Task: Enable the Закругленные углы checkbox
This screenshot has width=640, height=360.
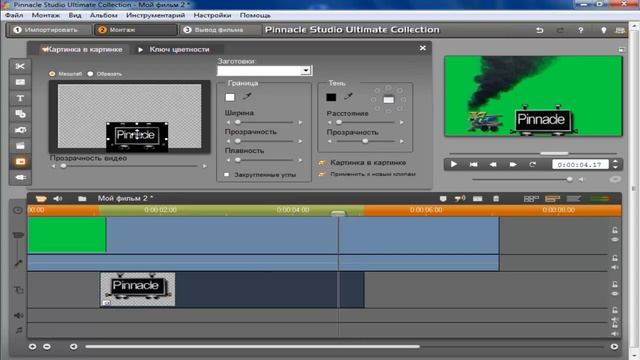Action: click(227, 175)
